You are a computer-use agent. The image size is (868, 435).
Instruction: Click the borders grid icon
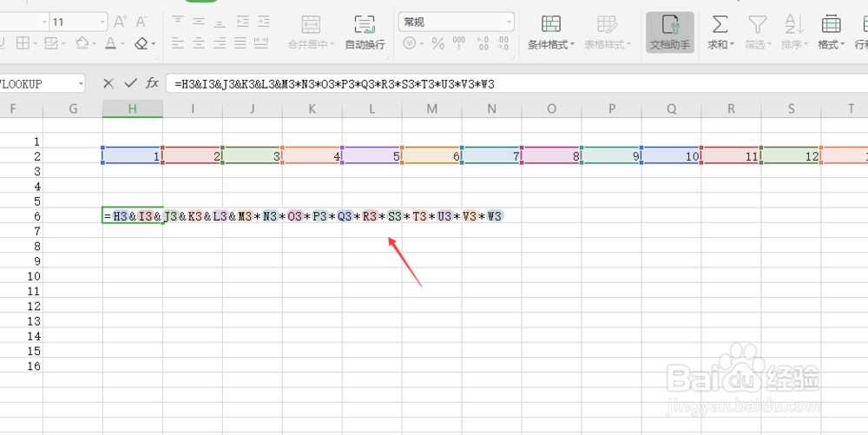(23, 43)
